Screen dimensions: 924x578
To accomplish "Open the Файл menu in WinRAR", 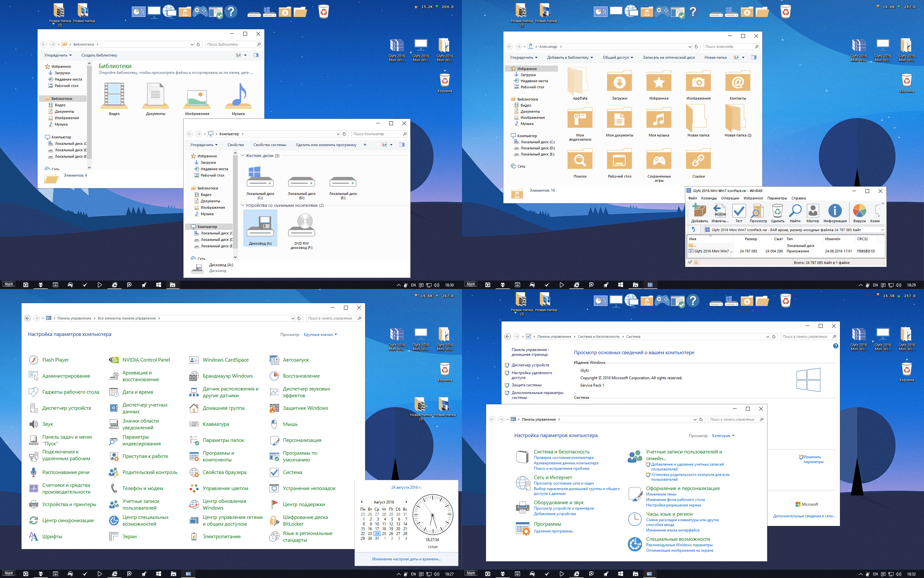I will [x=692, y=198].
